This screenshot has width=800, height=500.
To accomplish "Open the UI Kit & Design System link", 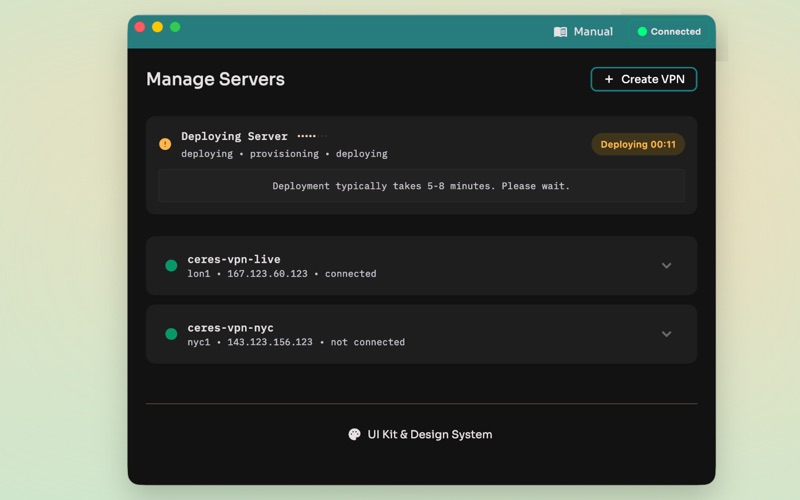I will (x=420, y=434).
